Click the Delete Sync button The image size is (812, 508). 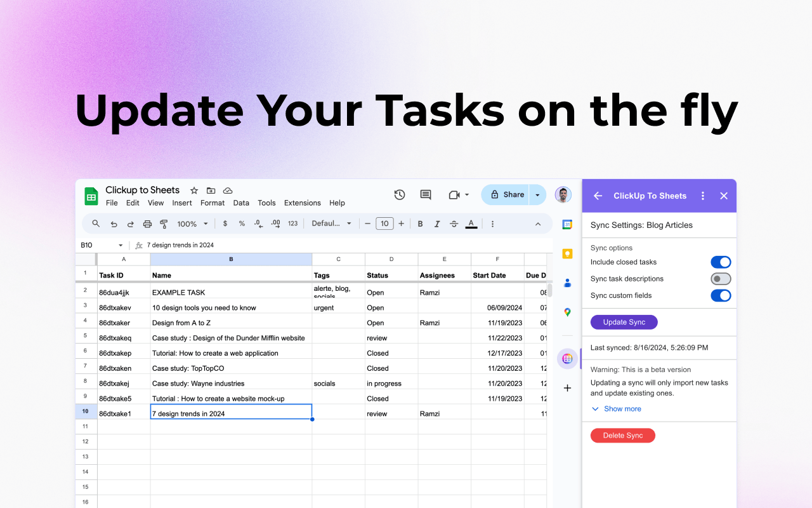click(x=623, y=436)
